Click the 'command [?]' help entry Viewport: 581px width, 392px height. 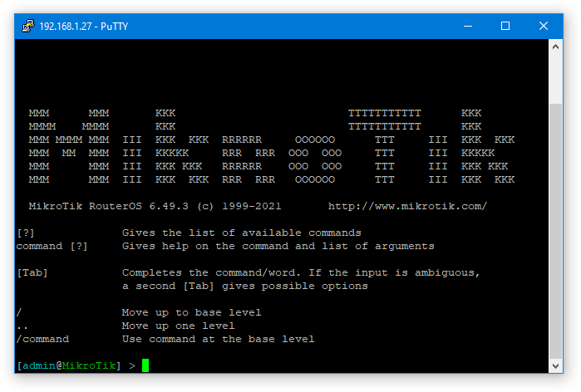tap(52, 246)
